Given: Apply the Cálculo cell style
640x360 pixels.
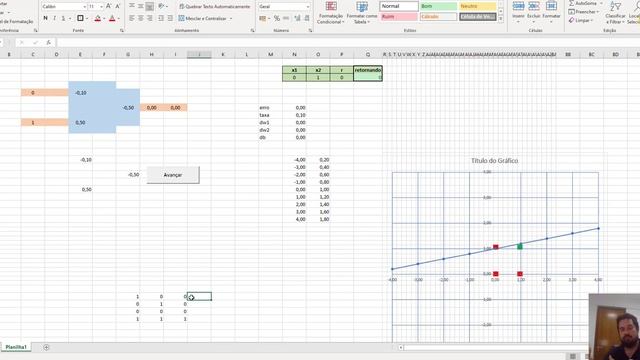Looking at the screenshot, I should [x=438, y=17].
